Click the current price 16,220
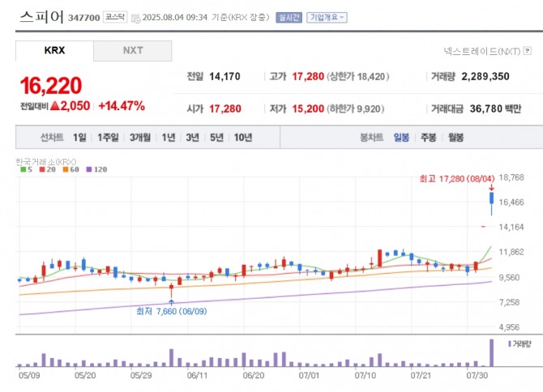 (51, 86)
